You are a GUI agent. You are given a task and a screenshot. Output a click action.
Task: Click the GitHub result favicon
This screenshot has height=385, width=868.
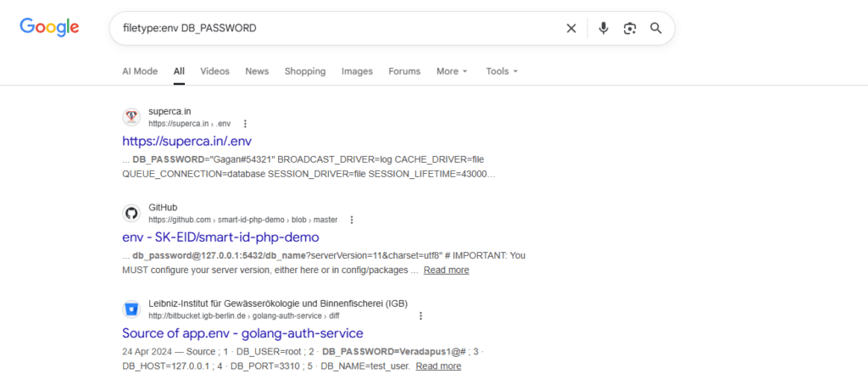point(131,213)
